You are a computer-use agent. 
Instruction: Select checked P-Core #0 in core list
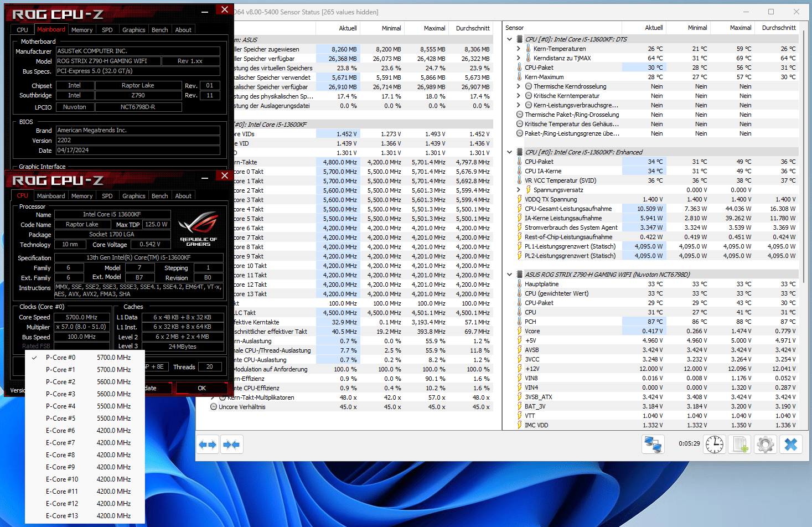click(85, 358)
